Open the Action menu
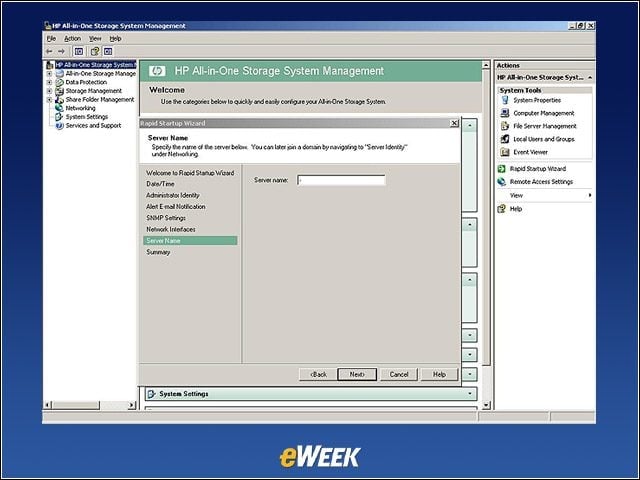This screenshot has width=640, height=480. 72,39
